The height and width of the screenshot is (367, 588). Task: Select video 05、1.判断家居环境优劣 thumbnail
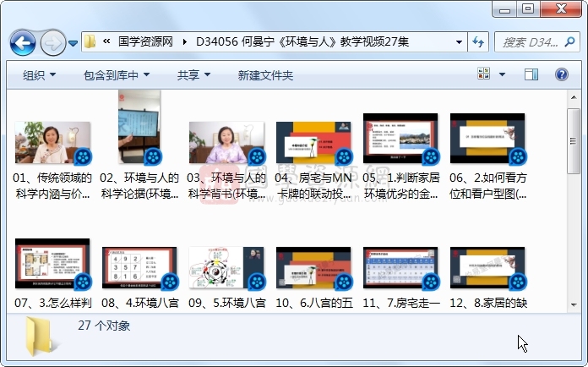400,139
